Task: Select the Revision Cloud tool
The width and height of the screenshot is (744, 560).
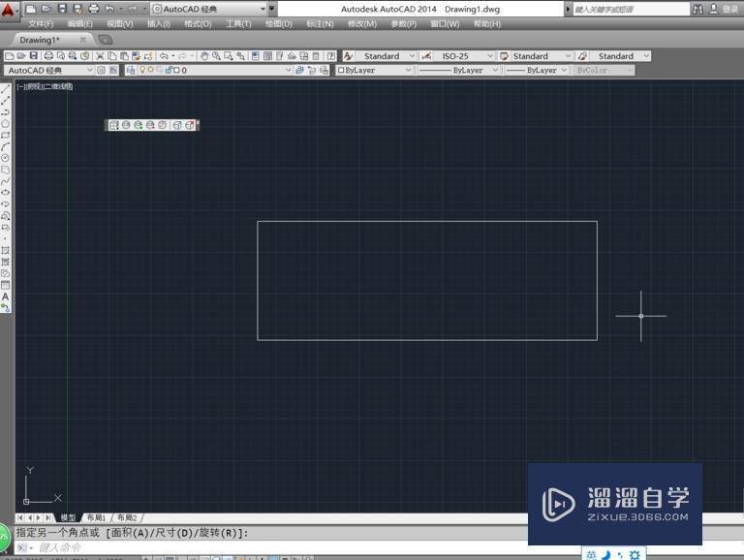Action: (5, 170)
